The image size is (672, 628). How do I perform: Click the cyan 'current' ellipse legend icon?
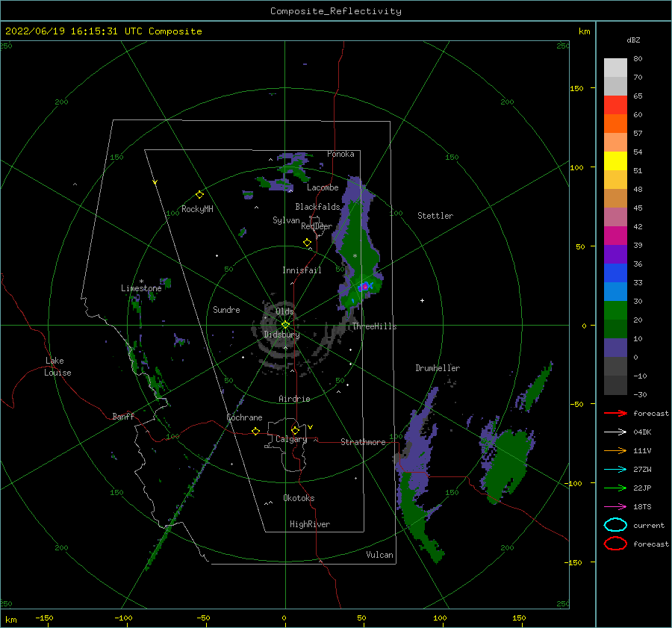(615, 525)
